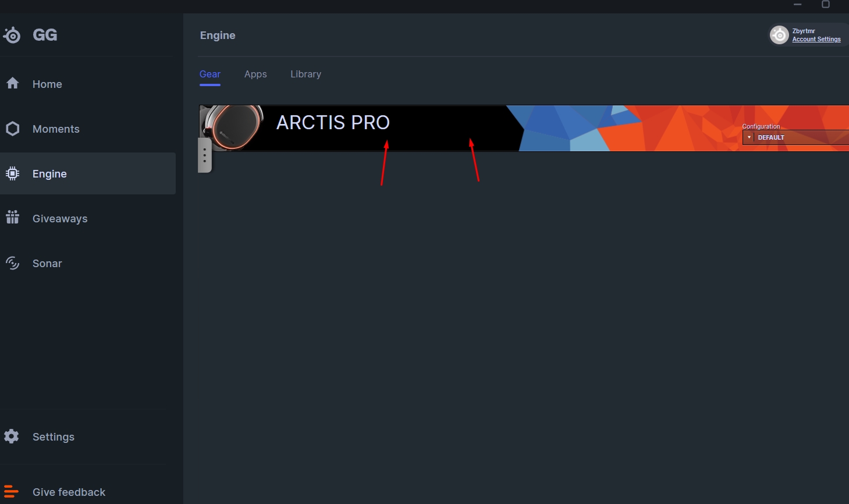Click the Configuration dropdown arrow
Viewport: 849px width, 504px height.
[x=749, y=137]
